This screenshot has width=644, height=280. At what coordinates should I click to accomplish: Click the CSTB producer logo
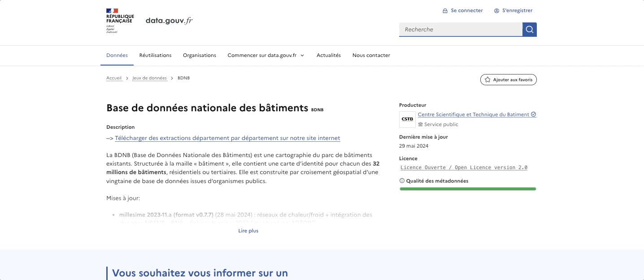407,119
